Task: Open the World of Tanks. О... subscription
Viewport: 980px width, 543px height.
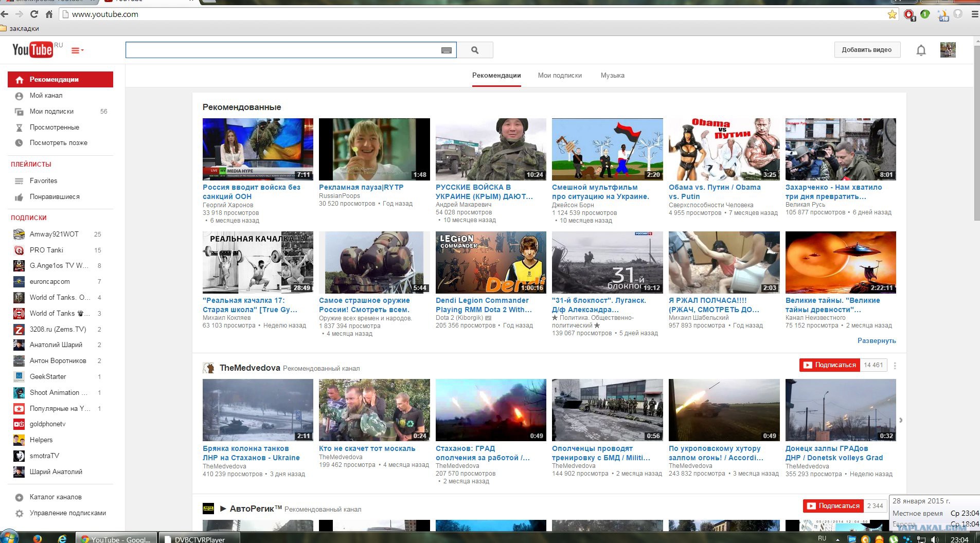Action: pos(60,298)
